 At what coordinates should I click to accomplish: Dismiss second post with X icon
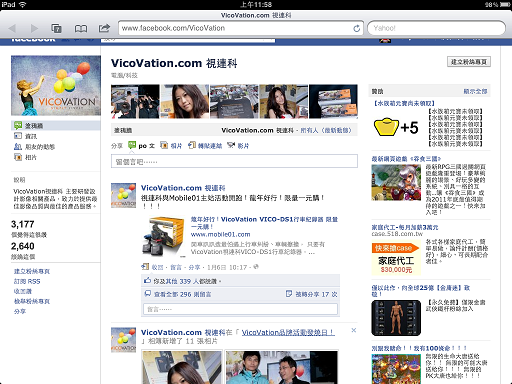(354, 330)
